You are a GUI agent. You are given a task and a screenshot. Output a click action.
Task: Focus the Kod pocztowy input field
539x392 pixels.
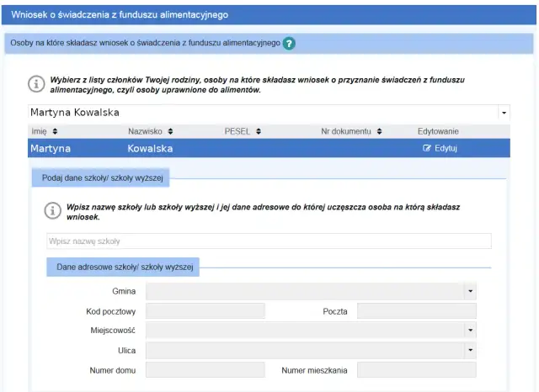point(205,311)
